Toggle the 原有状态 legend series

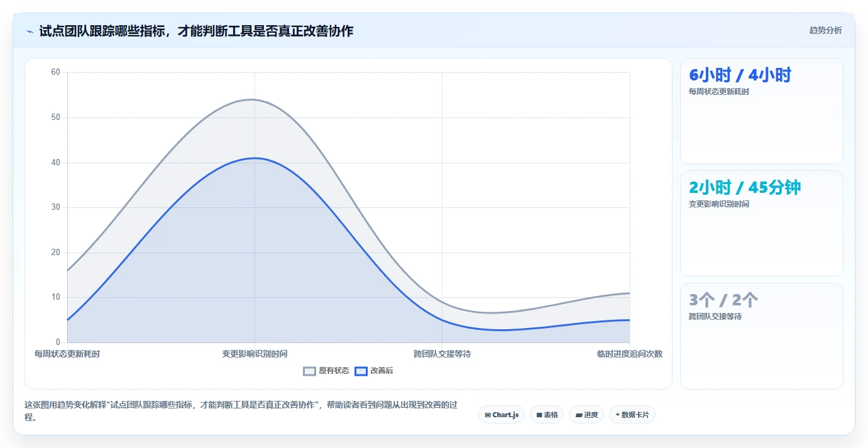pyautogui.click(x=326, y=371)
